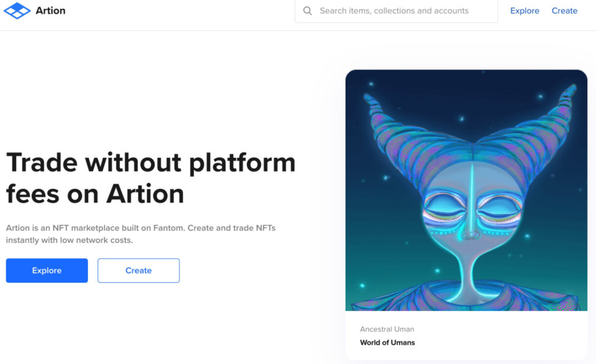Click the Artion diamond logo icon

17,10
